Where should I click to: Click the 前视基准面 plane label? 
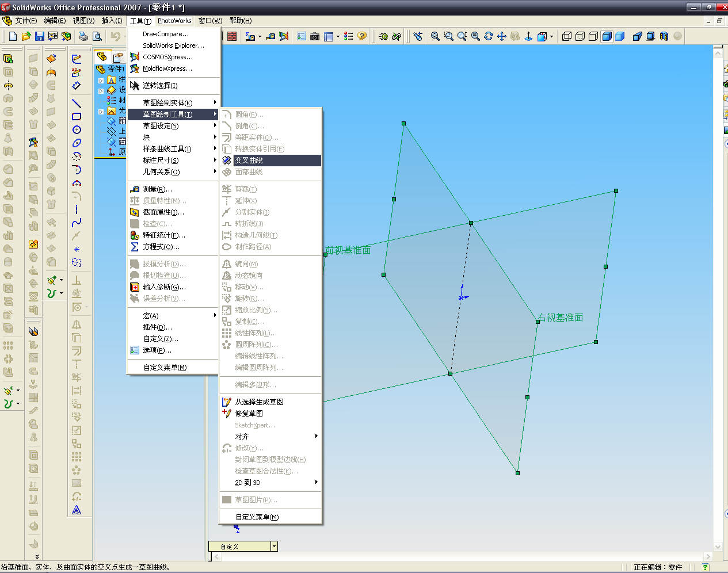pyautogui.click(x=348, y=250)
